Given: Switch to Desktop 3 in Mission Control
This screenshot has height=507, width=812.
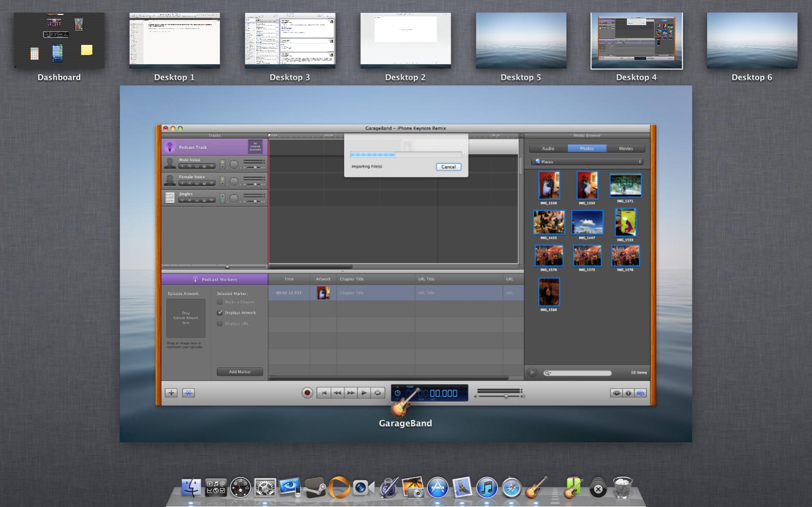Looking at the screenshot, I should pyautogui.click(x=290, y=41).
